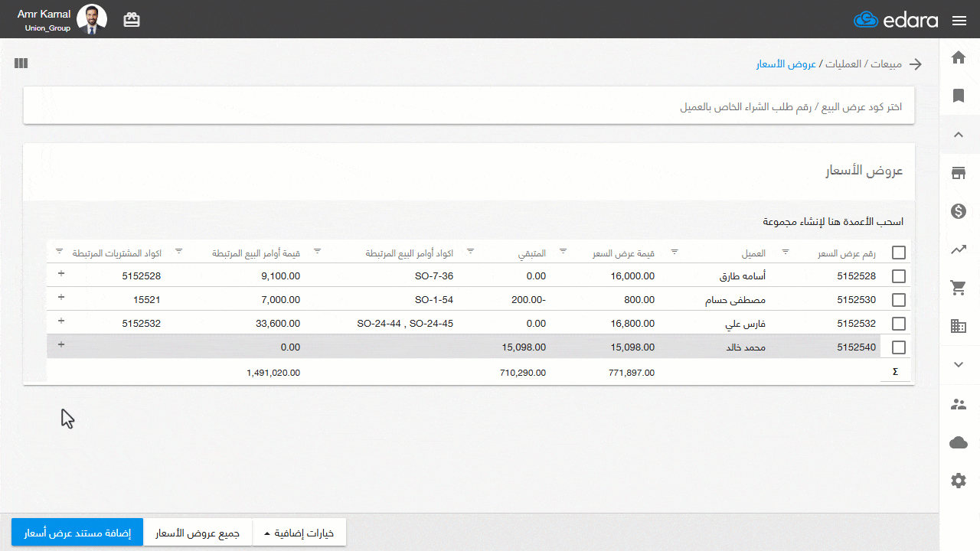The image size is (980, 551).
Task: Click إضافة مستند عرض أسعار button
Action: [77, 533]
